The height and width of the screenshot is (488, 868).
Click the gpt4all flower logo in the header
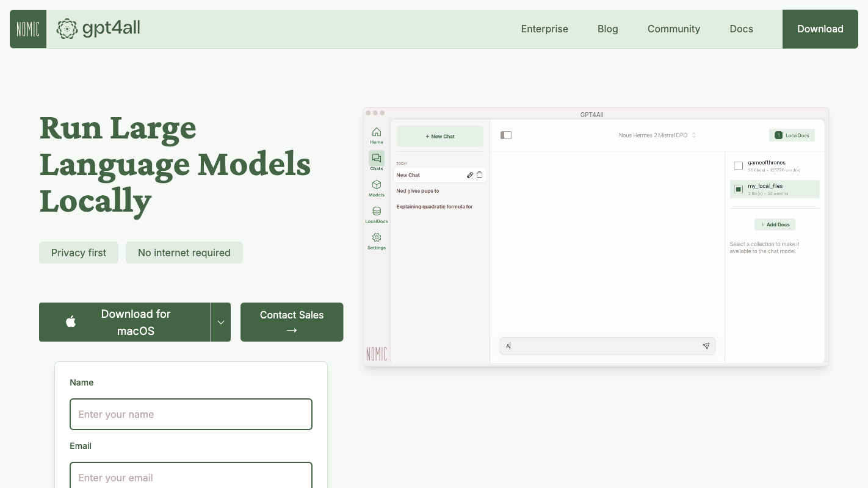pyautogui.click(x=67, y=29)
